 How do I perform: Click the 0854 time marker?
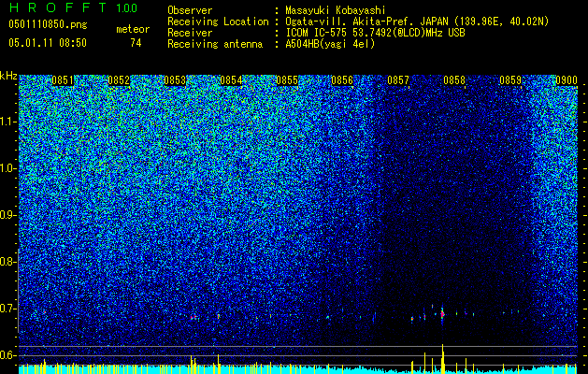[x=231, y=80]
